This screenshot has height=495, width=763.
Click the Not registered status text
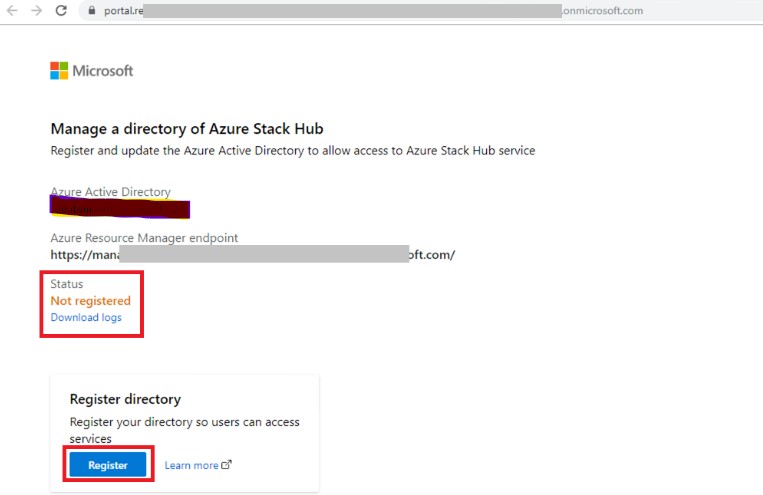[x=90, y=301]
